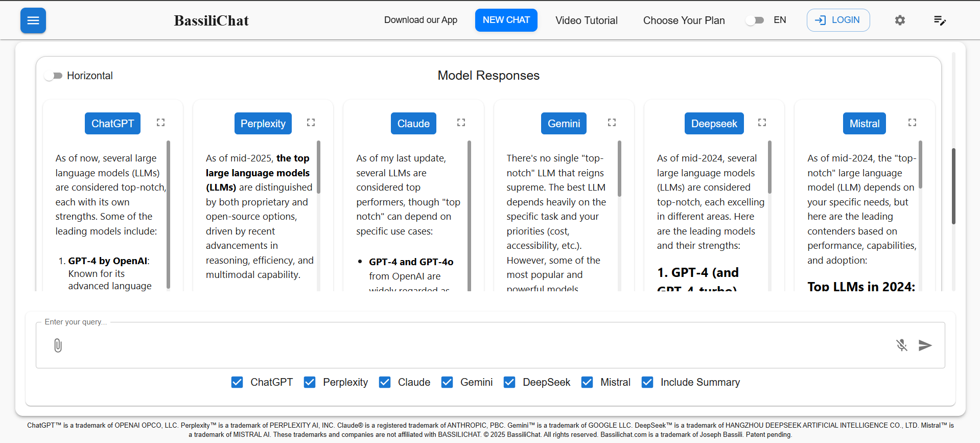Uncheck the Perplexity checkbox

tap(310, 382)
